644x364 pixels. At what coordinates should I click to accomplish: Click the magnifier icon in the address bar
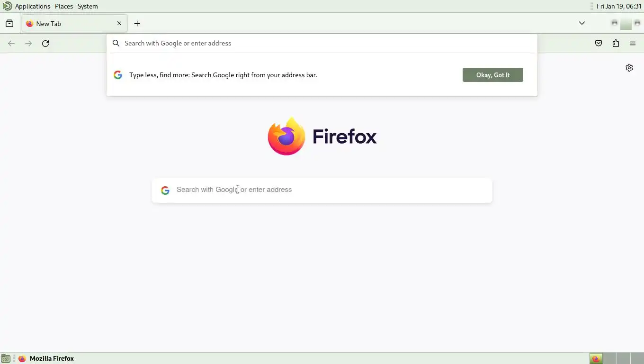coord(116,43)
